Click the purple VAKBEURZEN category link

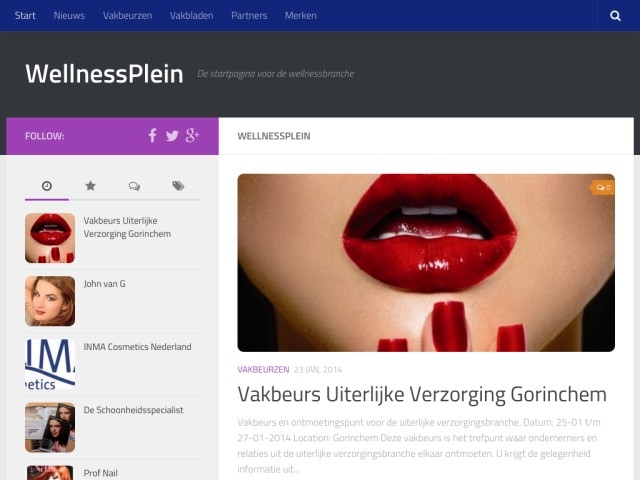pos(263,369)
